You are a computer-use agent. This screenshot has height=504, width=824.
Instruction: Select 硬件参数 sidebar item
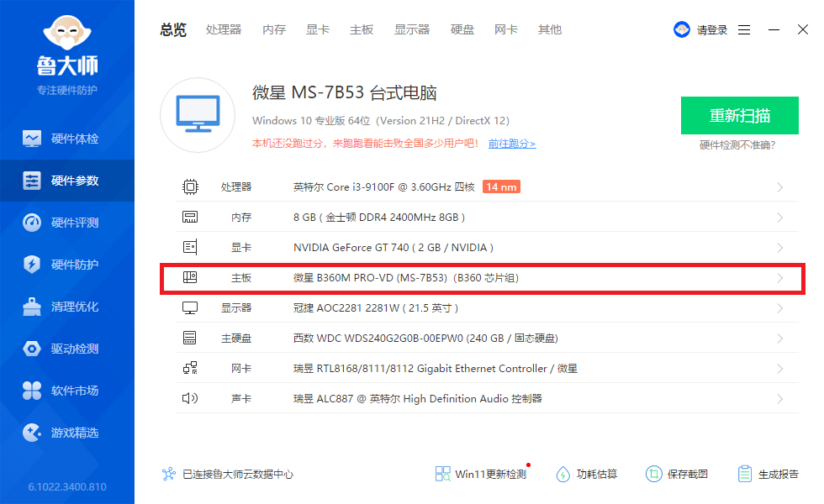(67, 181)
